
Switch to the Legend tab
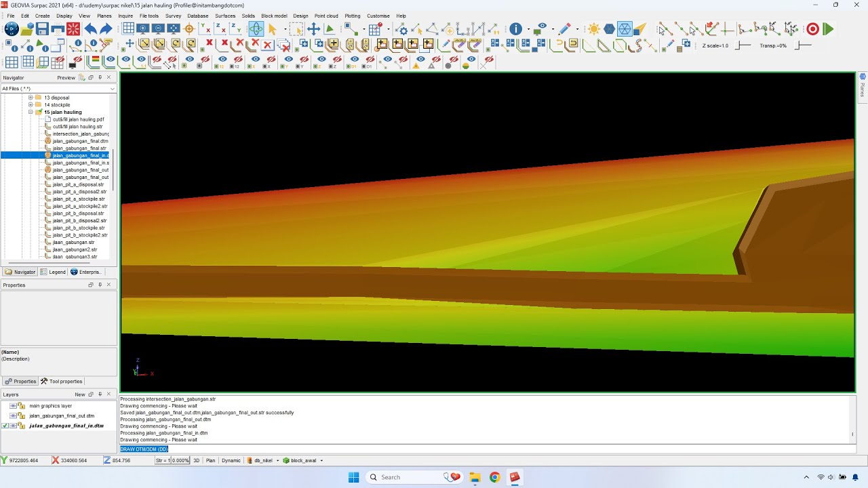coord(53,272)
